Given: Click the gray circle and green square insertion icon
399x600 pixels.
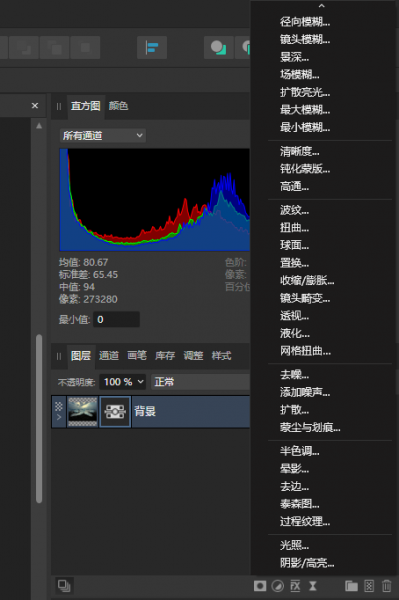Looking at the screenshot, I should 218,47.
